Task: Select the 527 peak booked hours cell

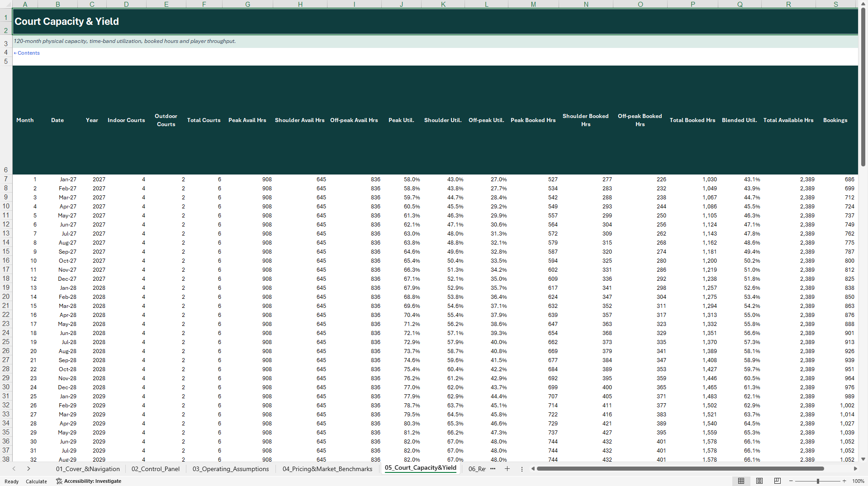Action: point(533,179)
